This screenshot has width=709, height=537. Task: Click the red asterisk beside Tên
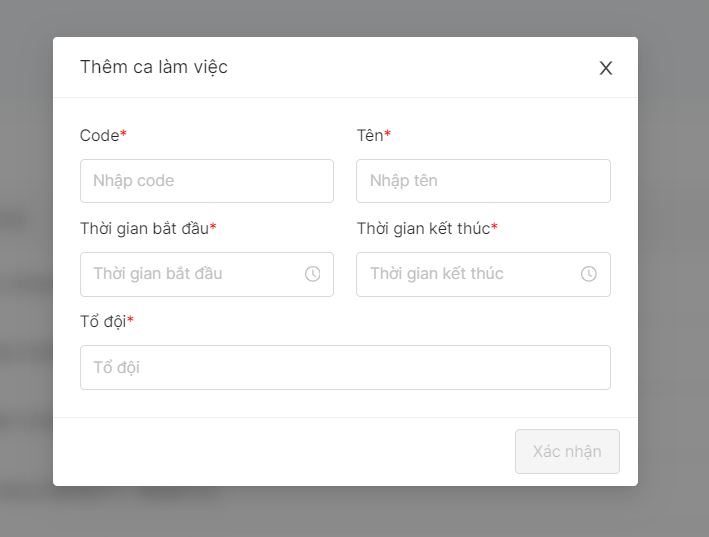[387, 134]
